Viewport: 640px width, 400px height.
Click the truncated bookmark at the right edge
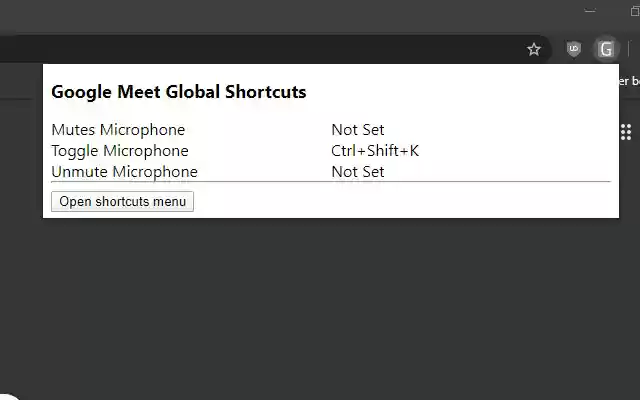(629, 81)
